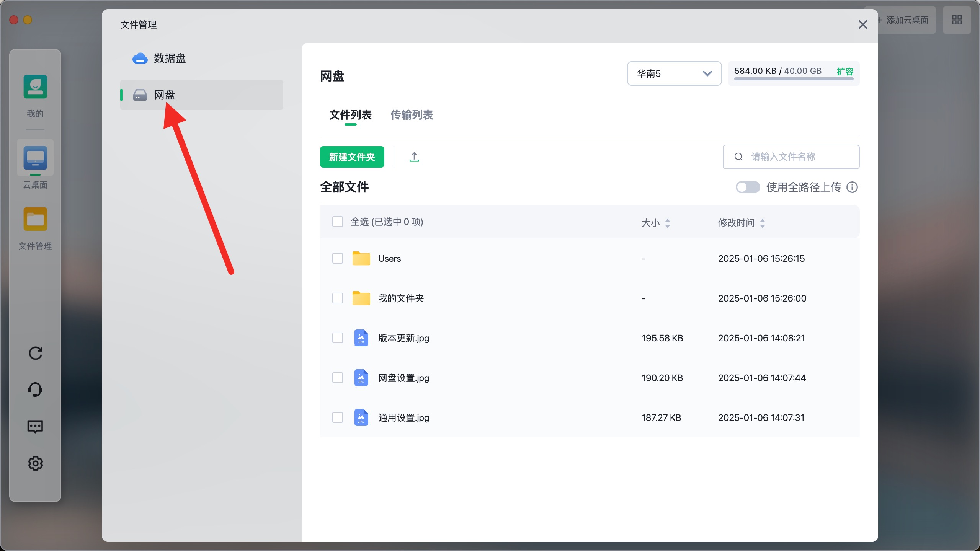Click the 195.58 KB size value
Screen dimensions: 980x551
pos(662,338)
